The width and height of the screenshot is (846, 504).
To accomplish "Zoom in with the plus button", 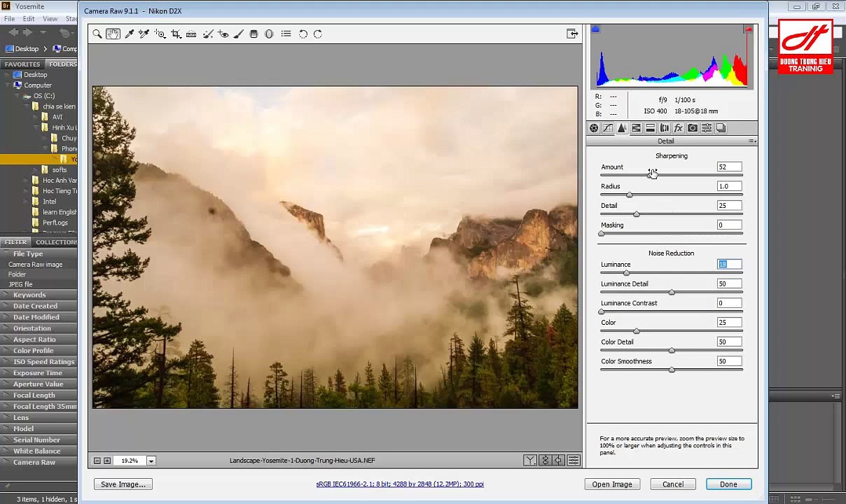I will (x=107, y=461).
